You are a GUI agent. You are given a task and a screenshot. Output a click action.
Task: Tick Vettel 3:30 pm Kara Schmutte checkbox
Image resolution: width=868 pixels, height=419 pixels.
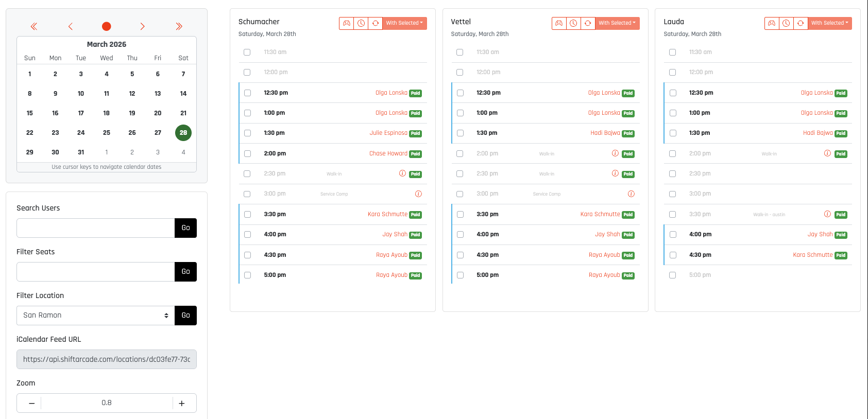(460, 215)
